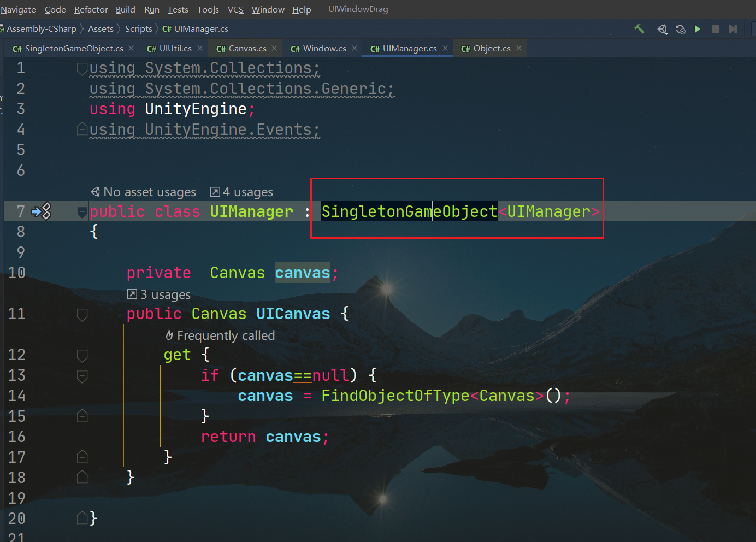Collapse the using directives fold on line 1
Viewport: 756px width, 542px height.
coord(82,68)
